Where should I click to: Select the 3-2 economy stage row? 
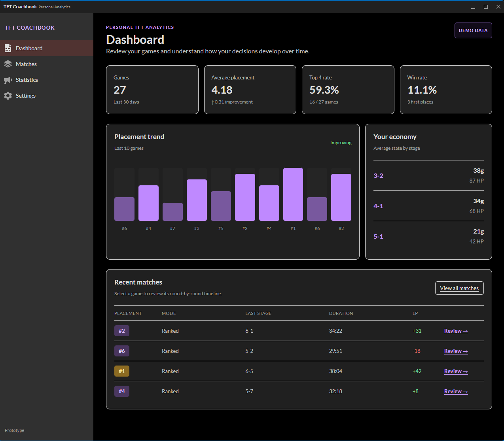point(428,175)
